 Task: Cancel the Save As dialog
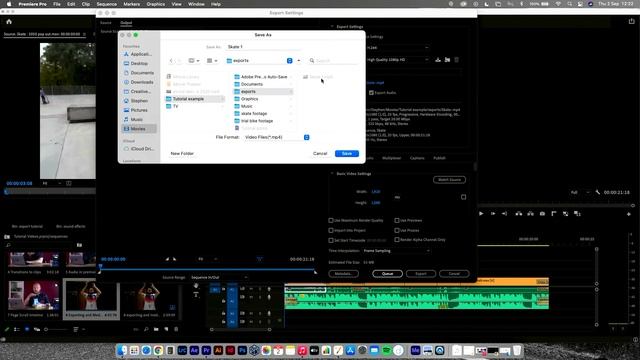pyautogui.click(x=320, y=153)
